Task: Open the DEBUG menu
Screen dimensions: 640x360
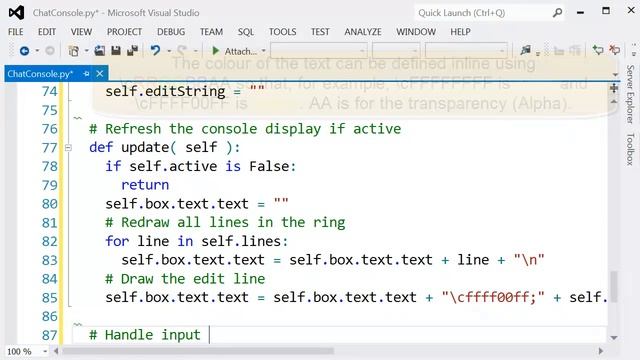Action: coord(171,32)
